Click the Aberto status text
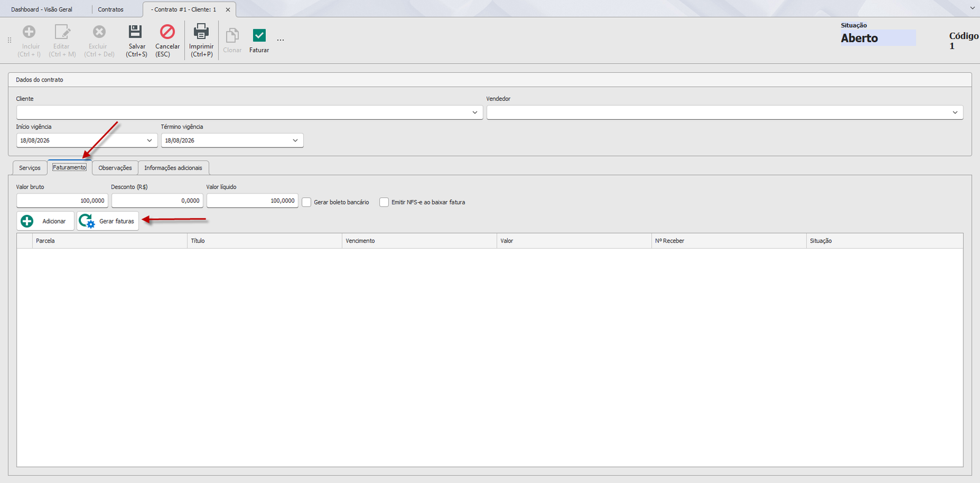 pyautogui.click(x=859, y=38)
